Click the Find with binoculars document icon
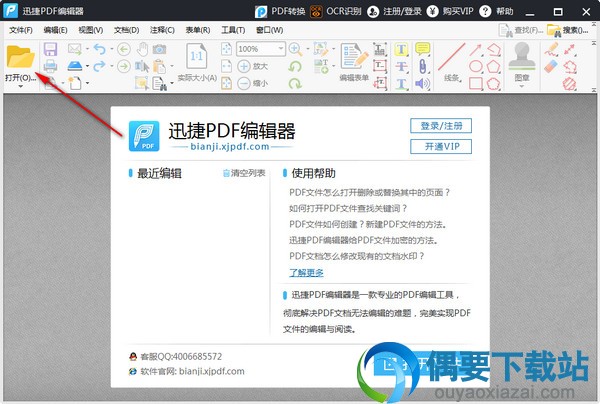Viewport: 600px width, 404px height. tap(159, 83)
